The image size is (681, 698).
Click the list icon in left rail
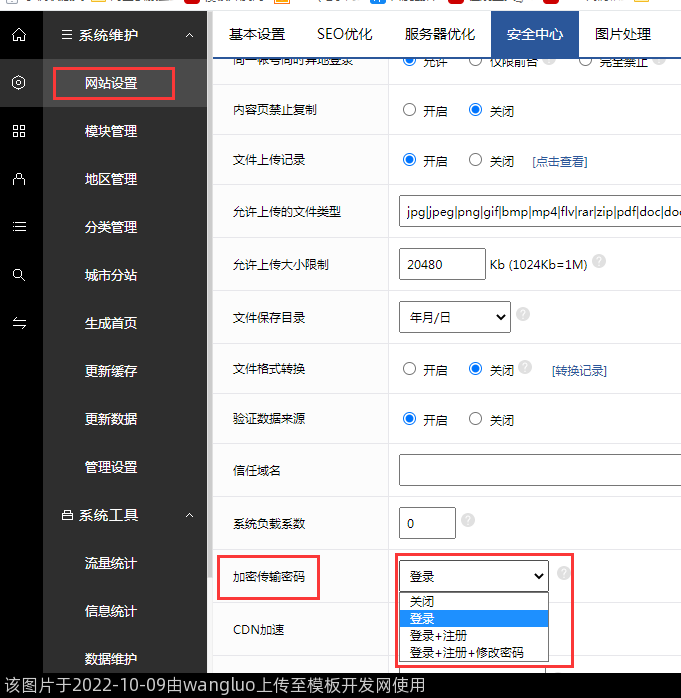tap(19, 227)
